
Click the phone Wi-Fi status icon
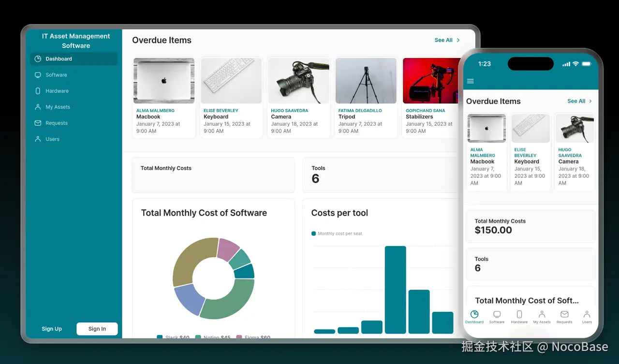click(x=575, y=64)
